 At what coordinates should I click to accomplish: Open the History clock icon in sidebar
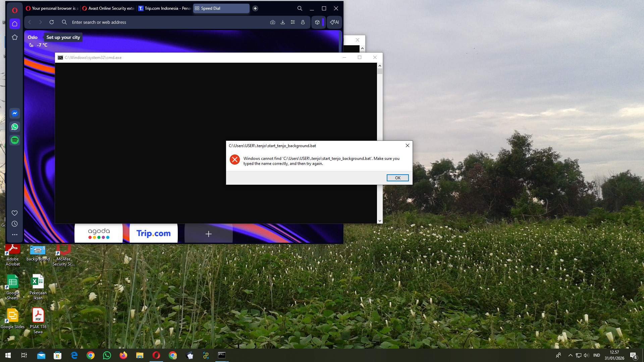click(14, 224)
